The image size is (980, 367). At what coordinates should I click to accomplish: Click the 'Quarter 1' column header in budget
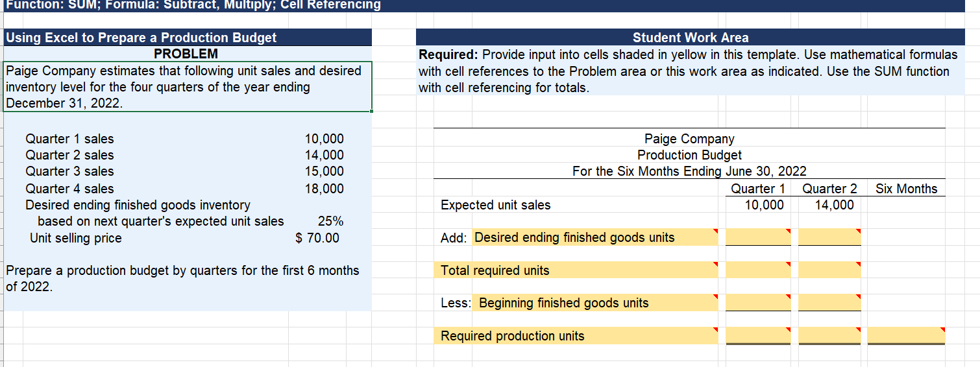(x=758, y=189)
